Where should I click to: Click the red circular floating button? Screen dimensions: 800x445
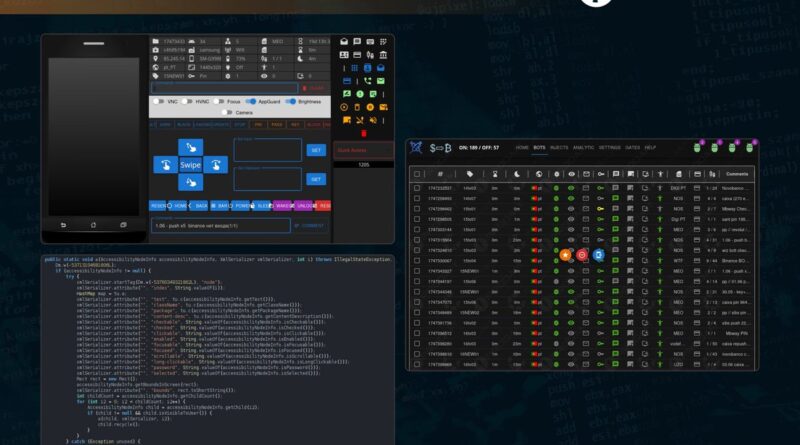(582, 255)
